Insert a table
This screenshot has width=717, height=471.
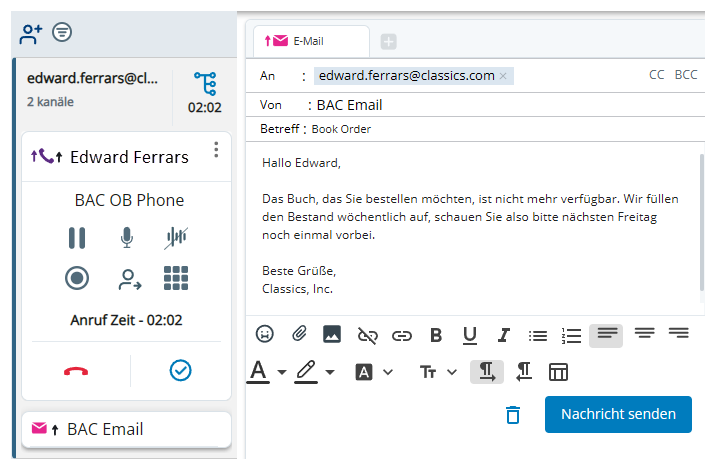(558, 372)
